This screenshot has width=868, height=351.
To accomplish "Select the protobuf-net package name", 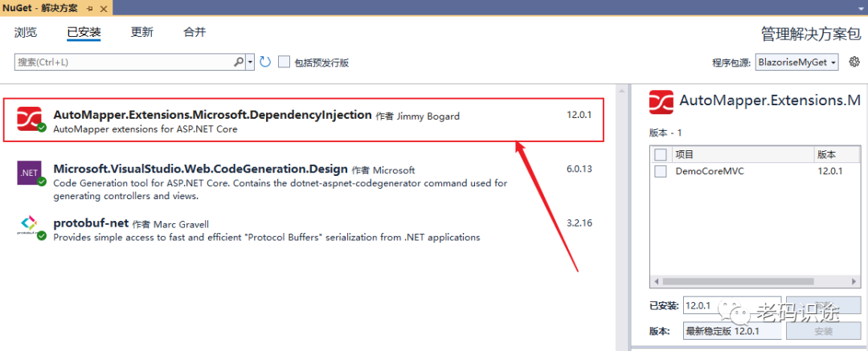I will click(91, 223).
